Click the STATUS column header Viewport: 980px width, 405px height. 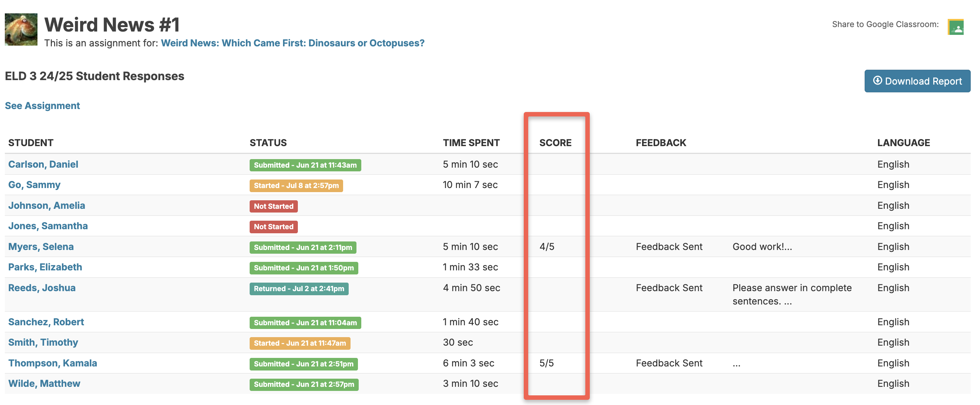pyautogui.click(x=268, y=143)
